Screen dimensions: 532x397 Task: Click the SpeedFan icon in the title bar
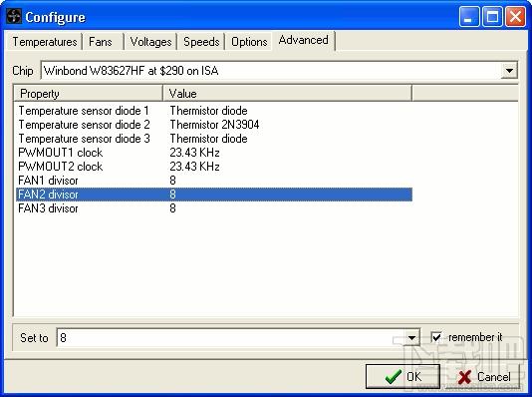[14, 16]
